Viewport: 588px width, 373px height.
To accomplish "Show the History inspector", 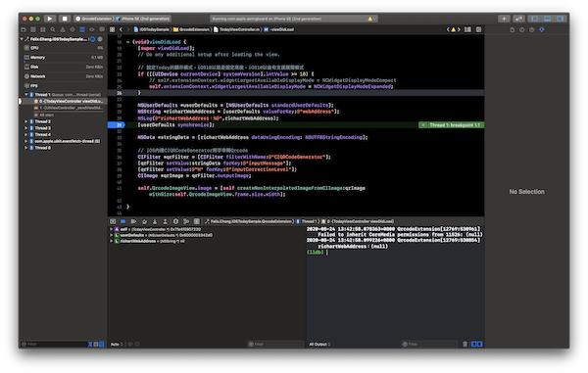I will point(522,29).
